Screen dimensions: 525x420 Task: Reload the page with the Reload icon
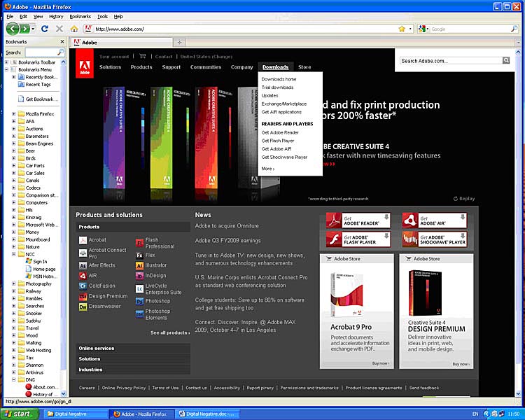[45, 29]
